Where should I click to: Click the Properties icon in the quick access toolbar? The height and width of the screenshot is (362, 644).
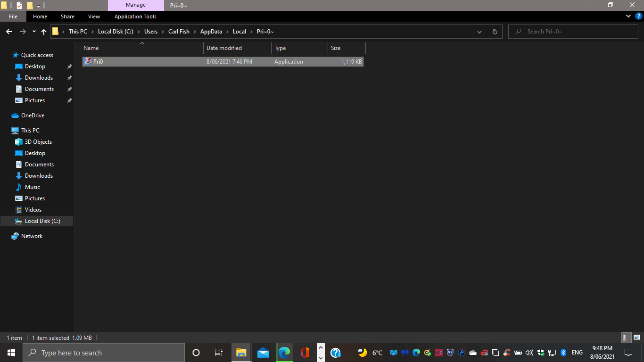[x=19, y=6]
